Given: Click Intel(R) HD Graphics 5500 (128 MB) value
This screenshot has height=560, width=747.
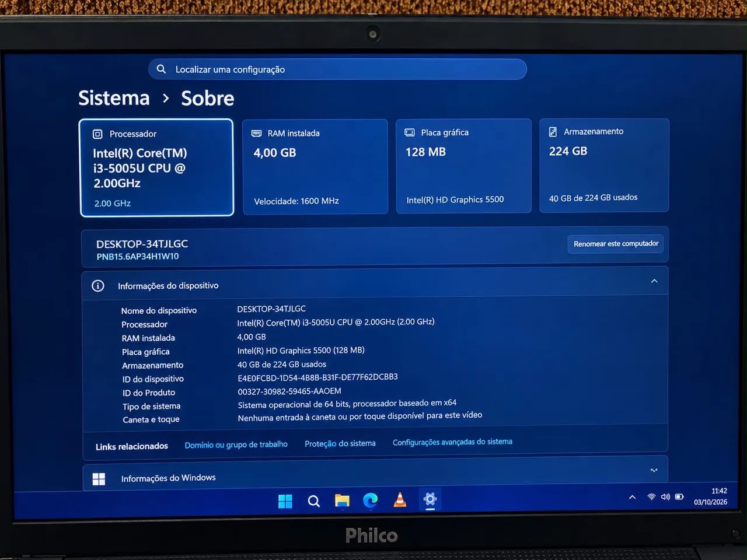Looking at the screenshot, I should pyautogui.click(x=301, y=350).
